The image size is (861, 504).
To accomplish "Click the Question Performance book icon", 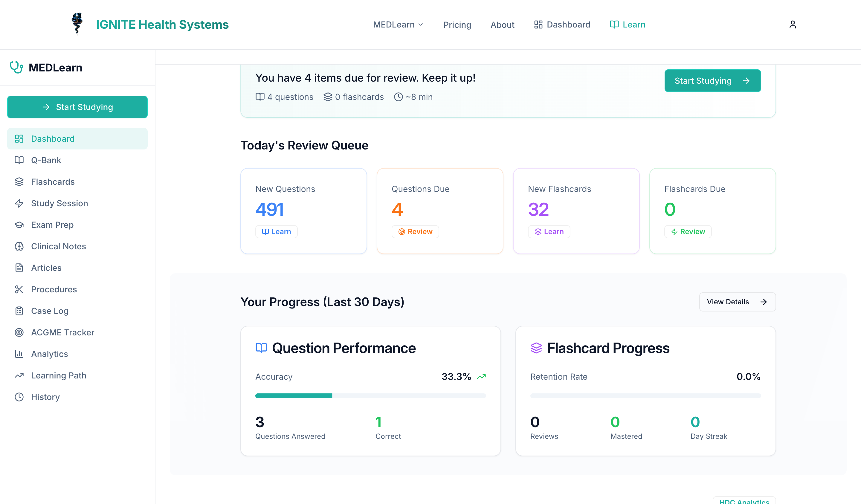I will pyautogui.click(x=261, y=348).
